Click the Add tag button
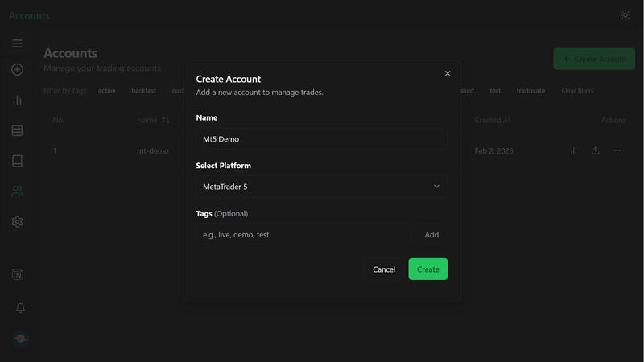644x362 pixels. point(431,234)
